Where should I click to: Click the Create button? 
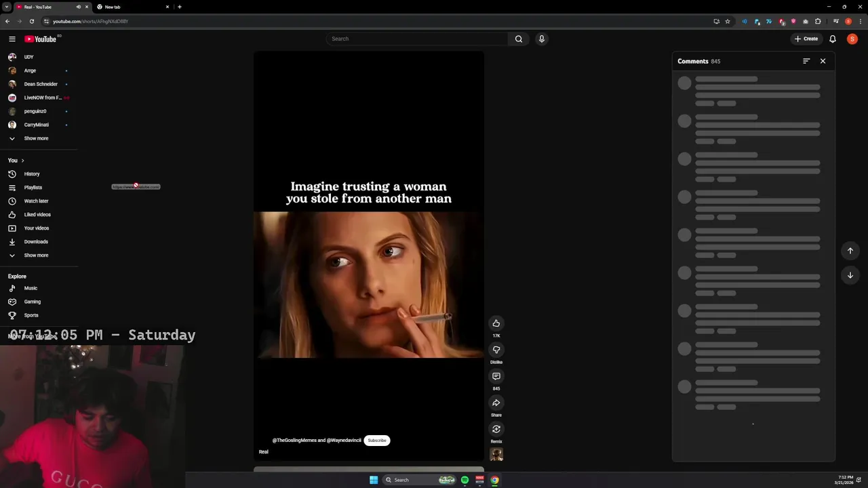click(806, 39)
